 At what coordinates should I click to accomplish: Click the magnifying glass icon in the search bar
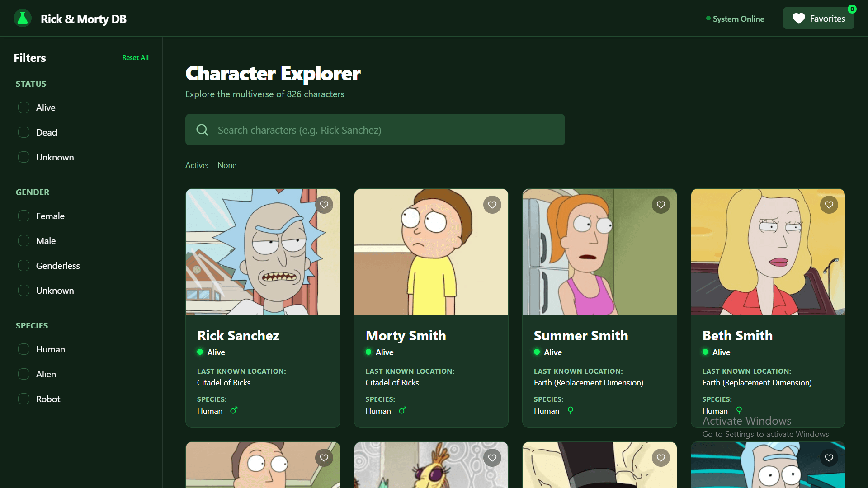(x=202, y=130)
